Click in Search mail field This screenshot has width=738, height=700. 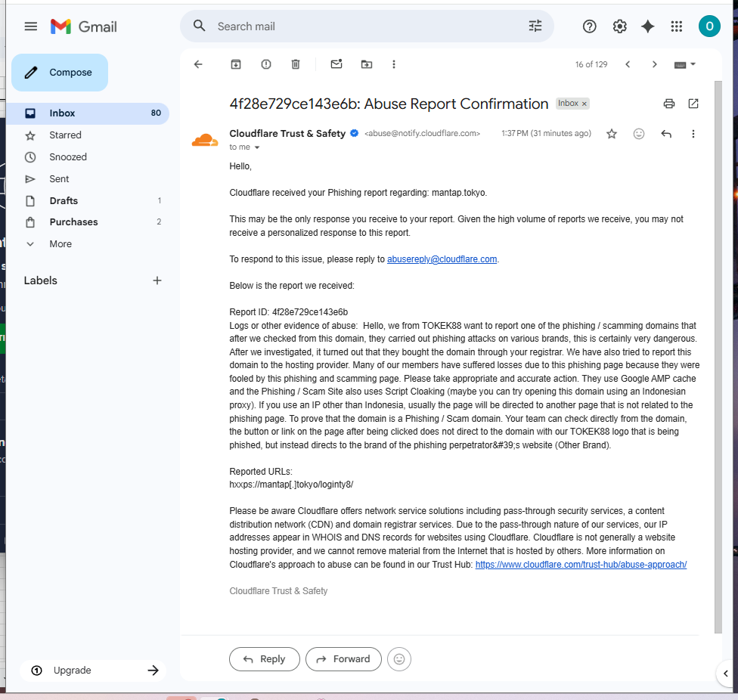tap(367, 26)
